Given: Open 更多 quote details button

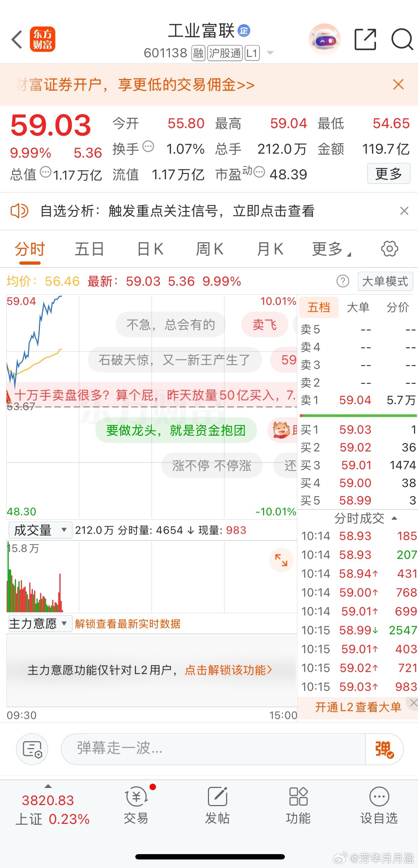Looking at the screenshot, I should coord(389,174).
